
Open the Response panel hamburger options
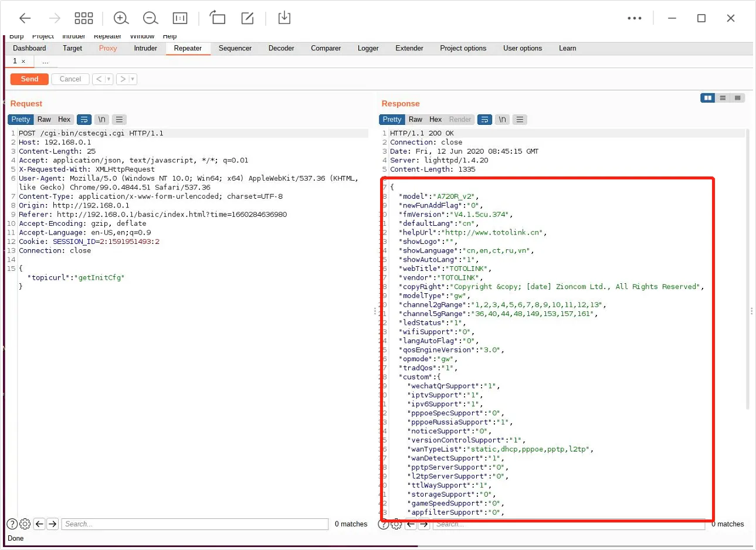pos(520,120)
